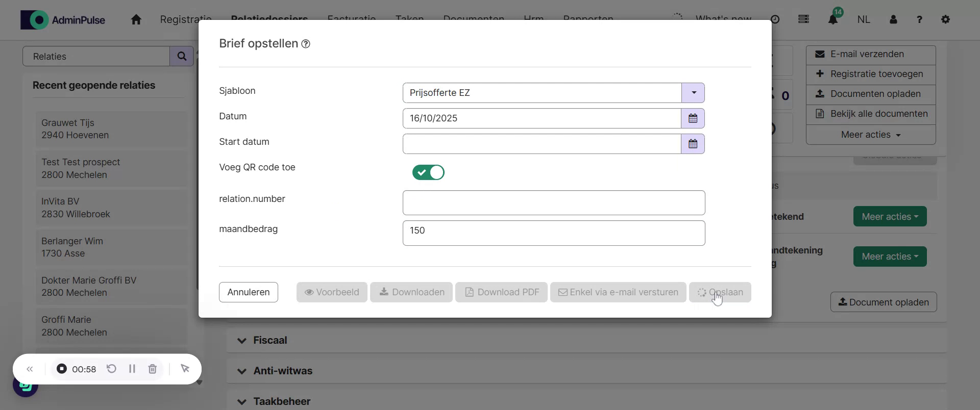Open the time clock icon in header
The width and height of the screenshot is (980, 410).
(x=775, y=19)
